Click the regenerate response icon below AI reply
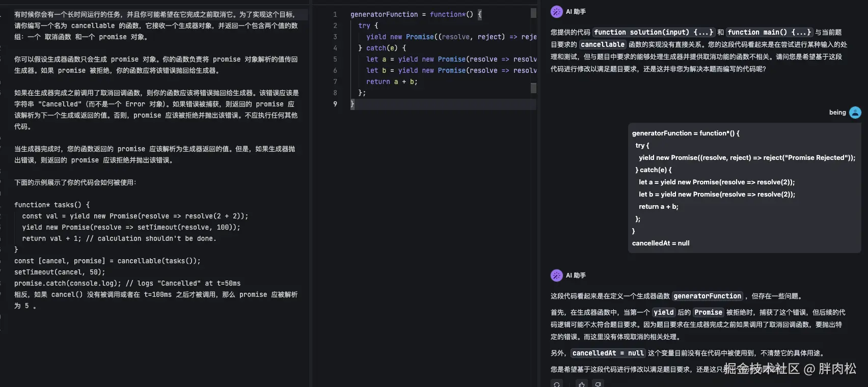Screen dimensions: 868x387 557,384
